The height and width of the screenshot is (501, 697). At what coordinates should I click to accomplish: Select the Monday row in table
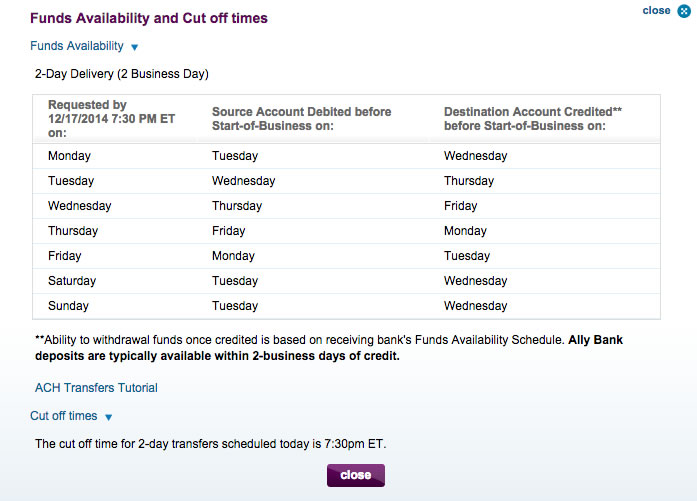coord(346,156)
